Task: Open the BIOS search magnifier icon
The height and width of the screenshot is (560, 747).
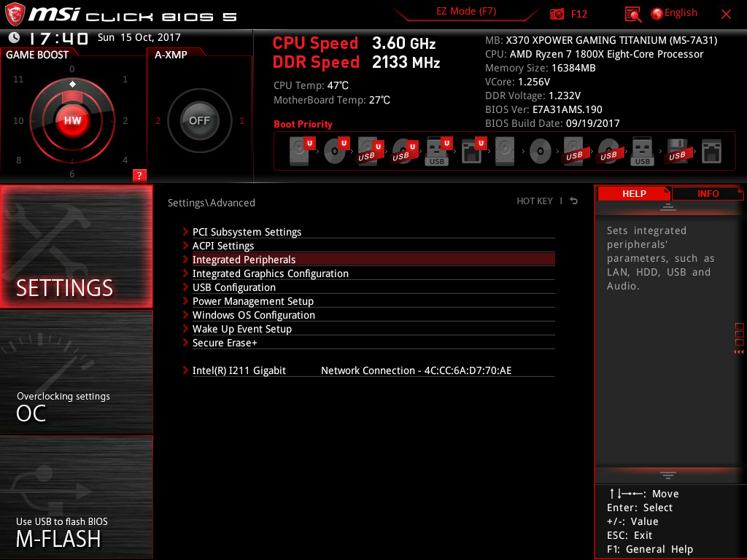Action: coord(632,15)
